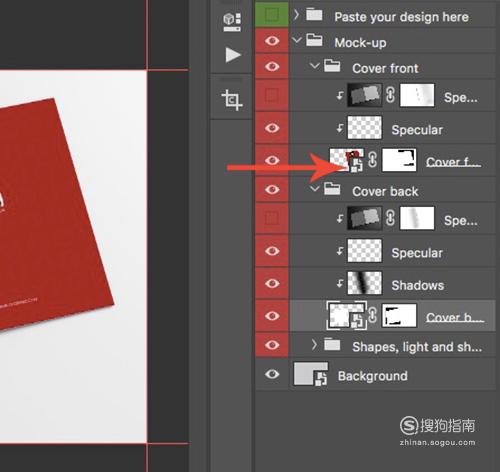Viewport: 500px width, 472px height.
Task: Select the Shadows layer thumbnail
Action: point(364,283)
